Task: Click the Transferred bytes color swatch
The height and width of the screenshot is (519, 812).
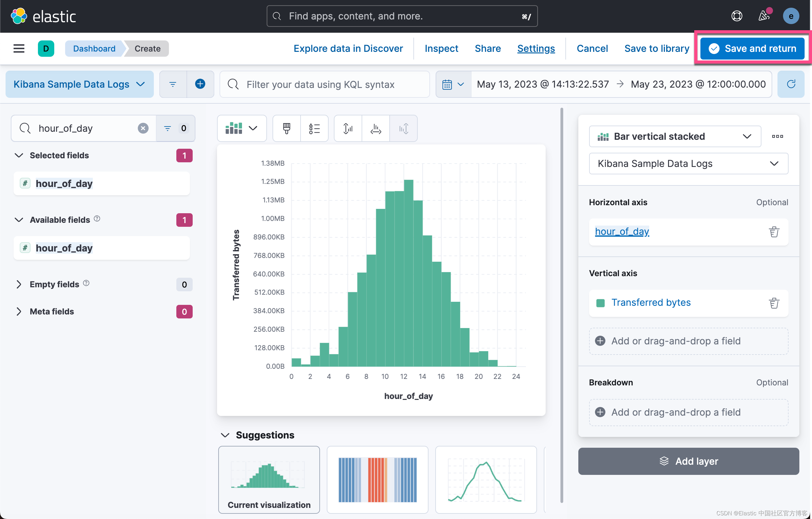Action: tap(600, 303)
